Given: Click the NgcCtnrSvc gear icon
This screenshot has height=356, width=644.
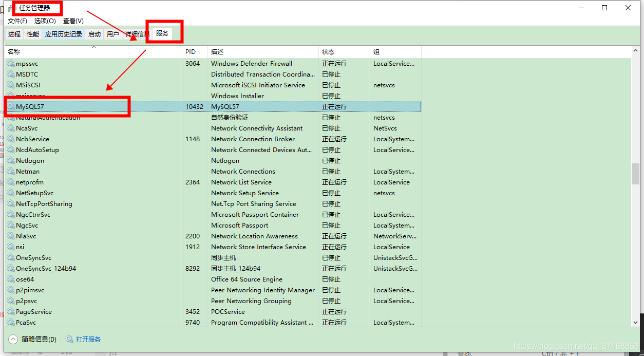Looking at the screenshot, I should [x=11, y=215].
